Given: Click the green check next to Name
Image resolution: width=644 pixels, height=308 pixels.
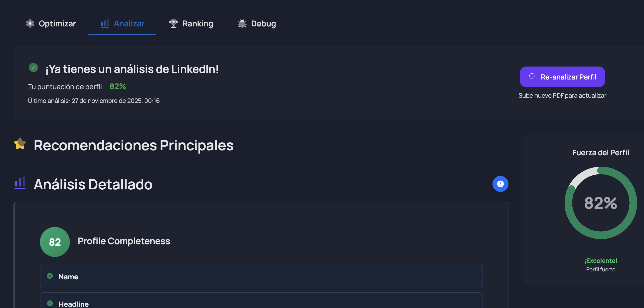Looking at the screenshot, I should coord(50,276).
